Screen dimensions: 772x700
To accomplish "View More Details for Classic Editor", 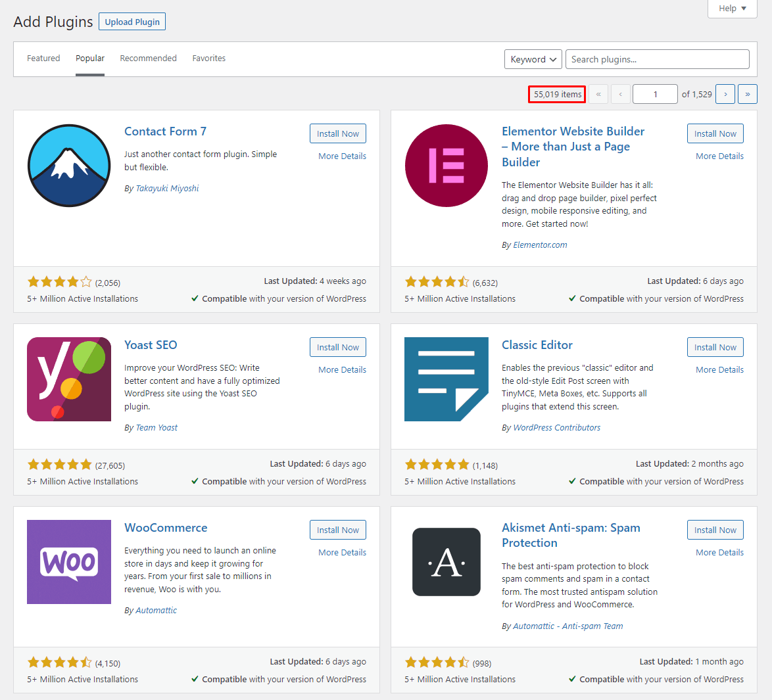I will point(719,369).
